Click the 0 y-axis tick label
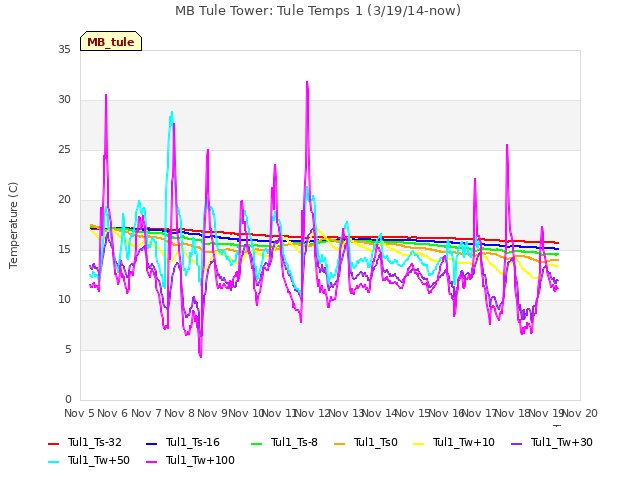Image resolution: width=640 pixels, height=480 pixels. (x=68, y=399)
